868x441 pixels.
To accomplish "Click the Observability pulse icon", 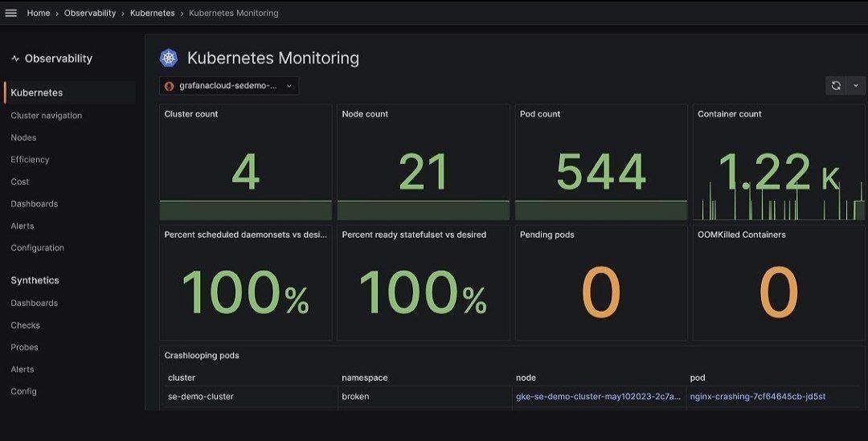I will coord(15,59).
